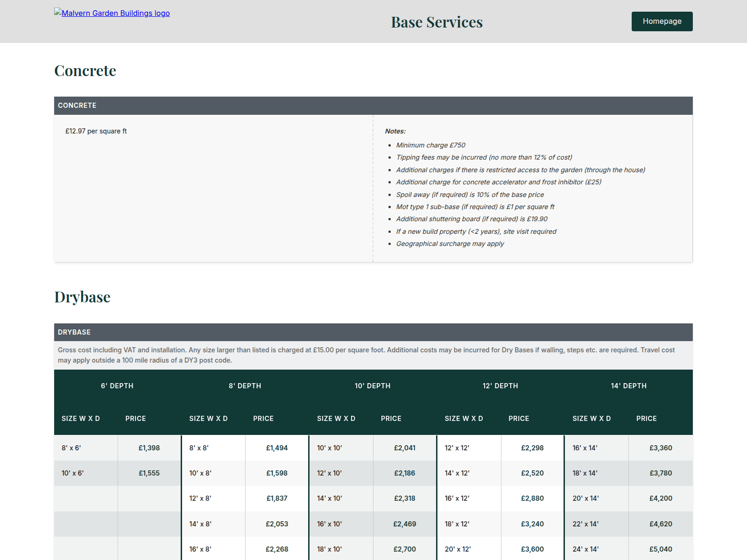
Task: Select the £1,837 price cell
Action: pyautogui.click(x=277, y=498)
